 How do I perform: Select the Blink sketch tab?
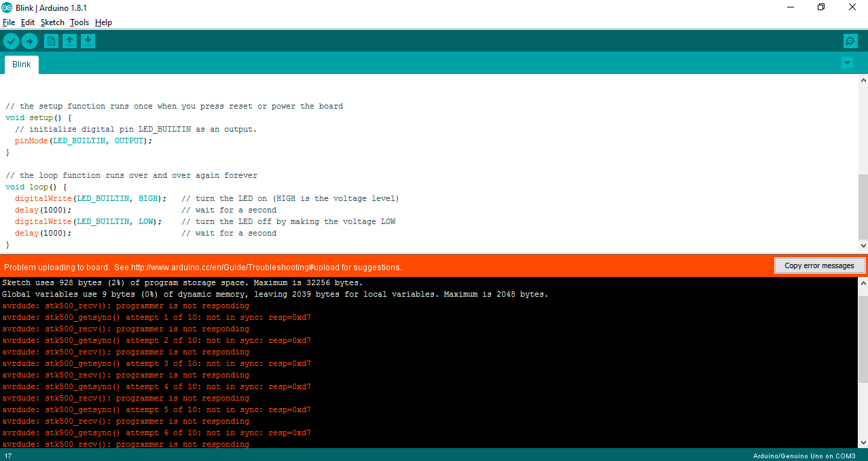tap(22, 64)
